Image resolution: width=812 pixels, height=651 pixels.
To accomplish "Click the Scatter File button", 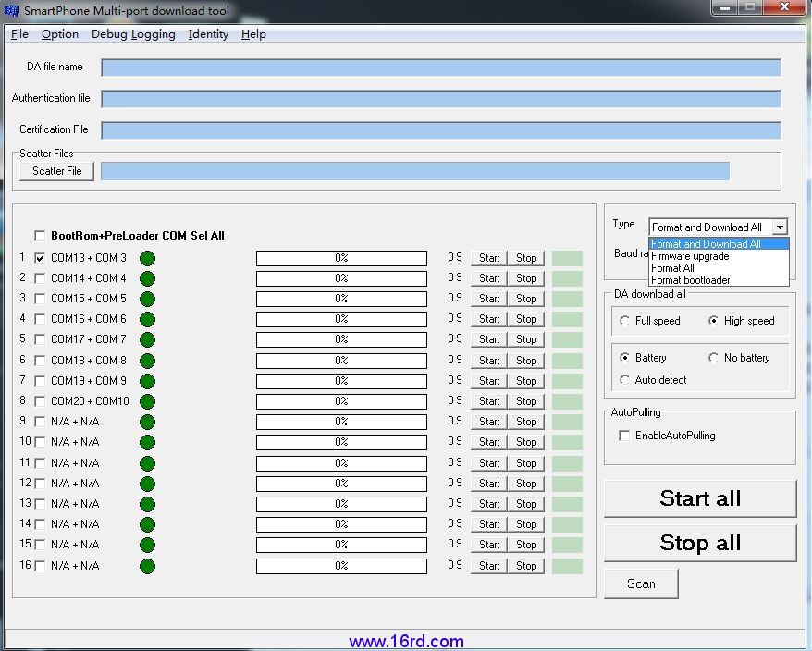I will [x=57, y=171].
